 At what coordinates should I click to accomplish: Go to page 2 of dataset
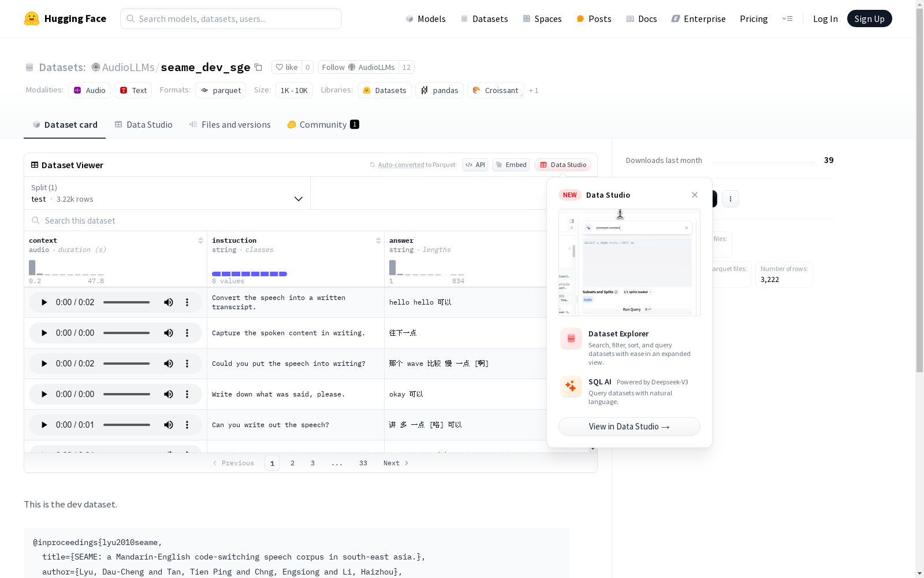[x=293, y=463]
